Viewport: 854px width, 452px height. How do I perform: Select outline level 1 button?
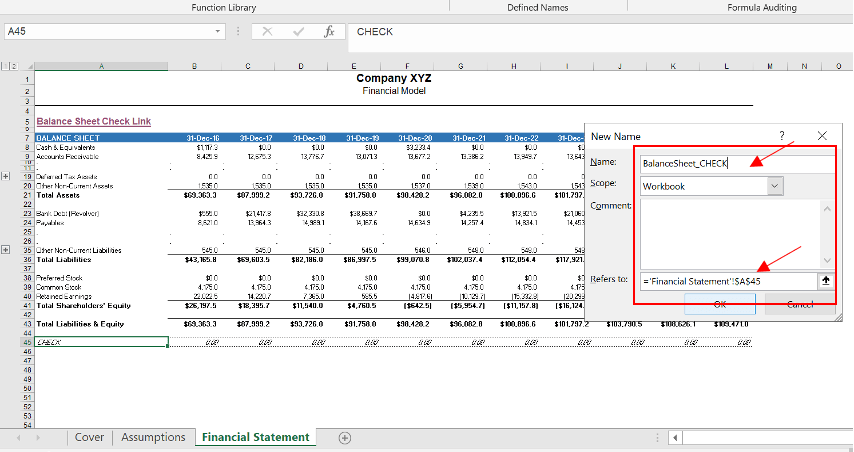5,66
